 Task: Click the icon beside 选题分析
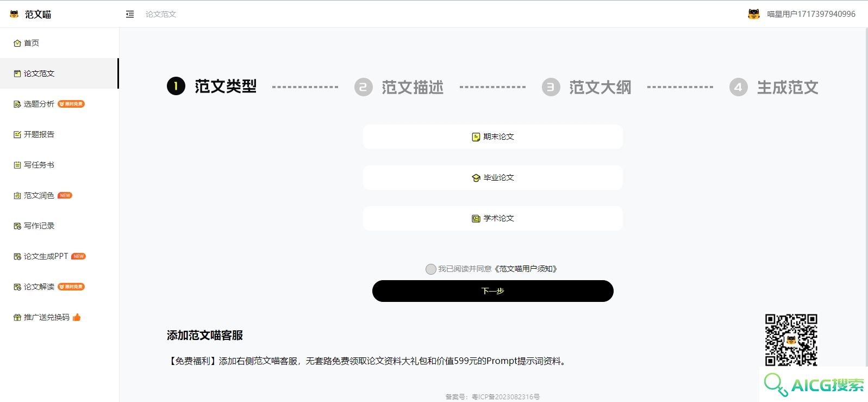17,104
